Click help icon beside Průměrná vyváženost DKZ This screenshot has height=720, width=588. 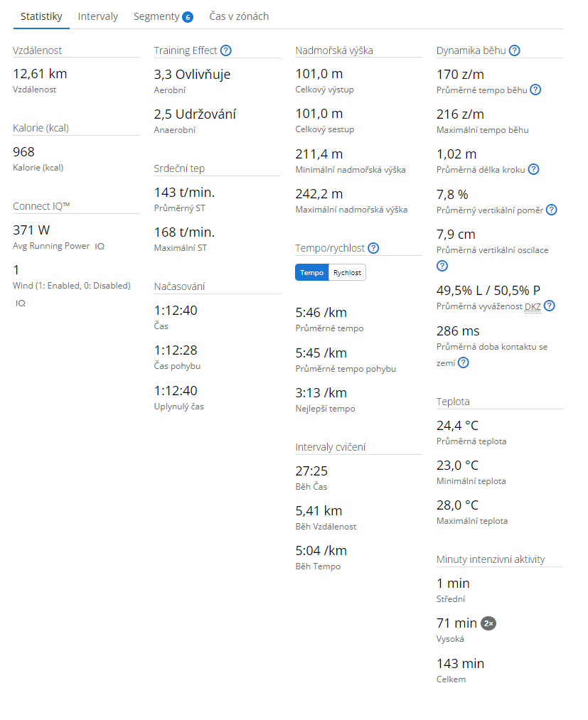(x=549, y=306)
